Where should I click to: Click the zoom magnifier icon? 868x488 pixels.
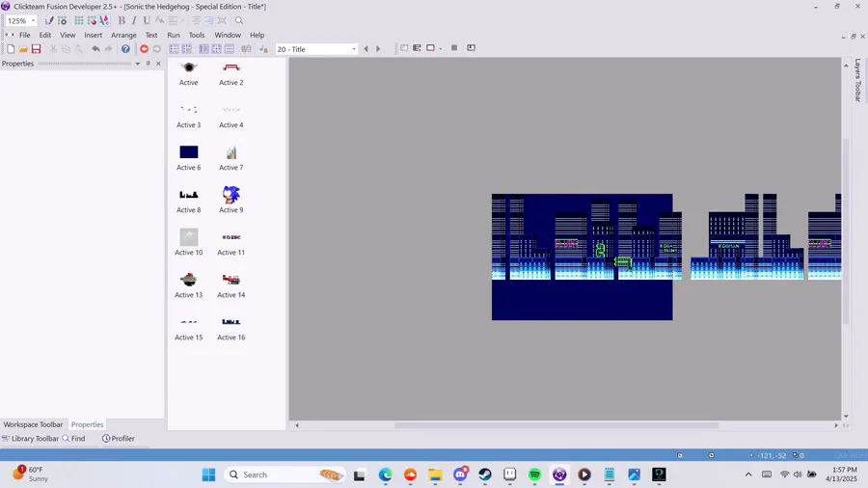point(238,20)
